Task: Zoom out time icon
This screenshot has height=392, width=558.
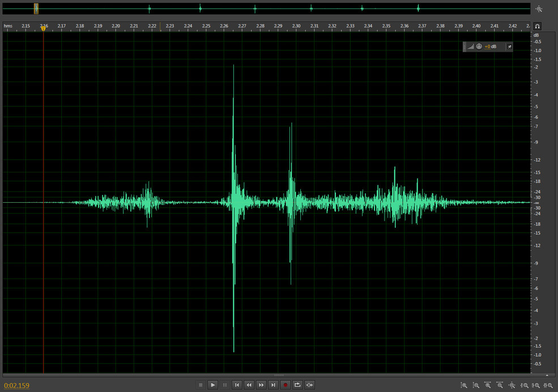Action: [500, 385]
